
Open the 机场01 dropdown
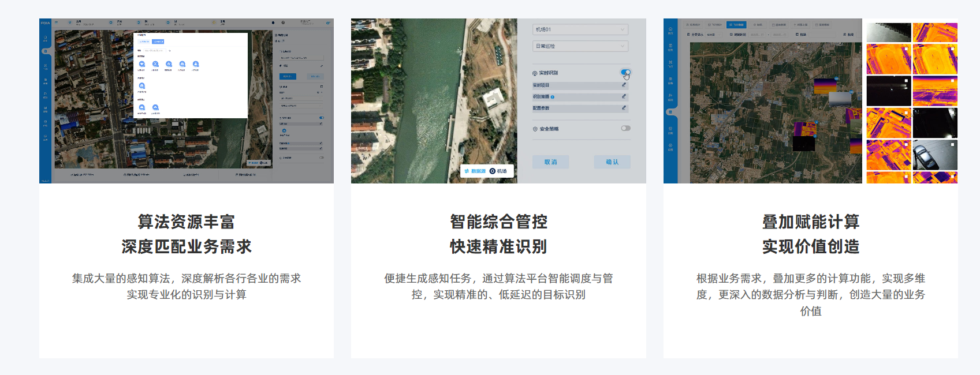[580, 29]
